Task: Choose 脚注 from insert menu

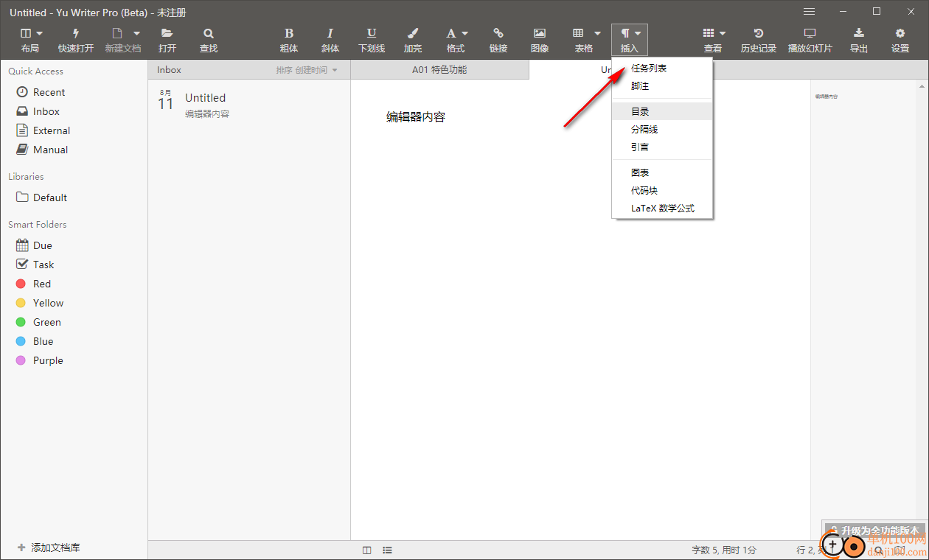Action: (x=662, y=86)
